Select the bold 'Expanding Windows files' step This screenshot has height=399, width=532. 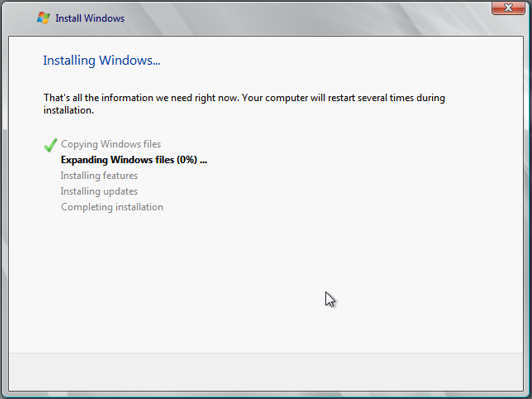pyautogui.click(x=117, y=160)
